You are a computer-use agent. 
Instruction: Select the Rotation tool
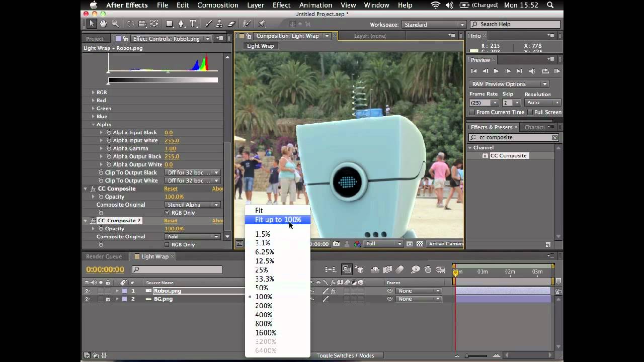click(130, 24)
